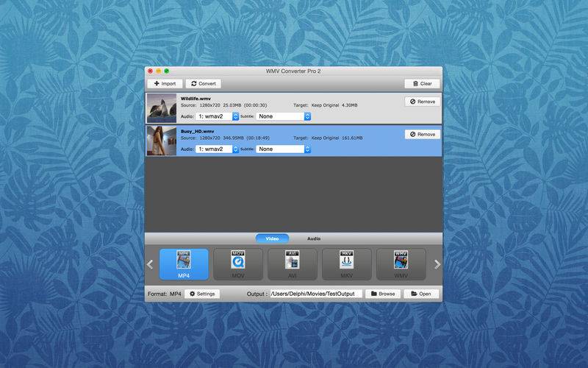Remove Wildlife.wmv from the list

(422, 102)
